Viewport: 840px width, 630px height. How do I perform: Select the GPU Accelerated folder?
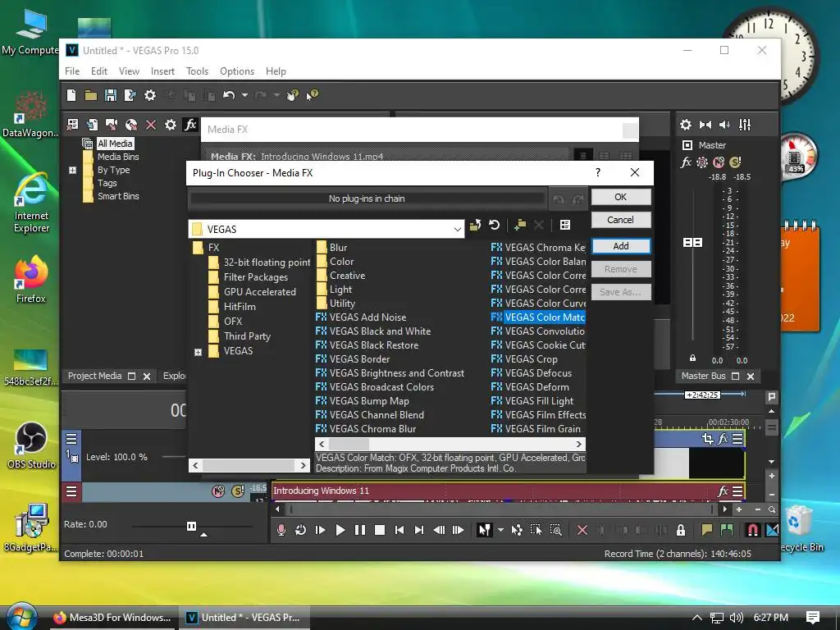tap(259, 292)
